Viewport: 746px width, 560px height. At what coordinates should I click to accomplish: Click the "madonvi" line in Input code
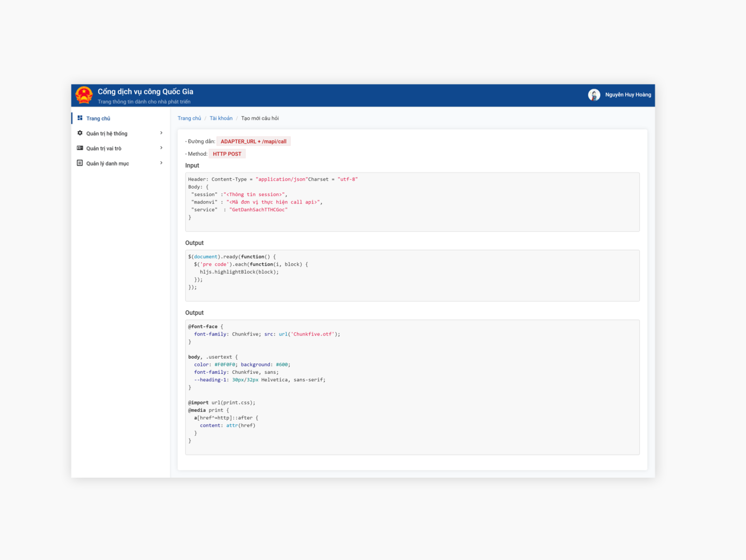257,202
